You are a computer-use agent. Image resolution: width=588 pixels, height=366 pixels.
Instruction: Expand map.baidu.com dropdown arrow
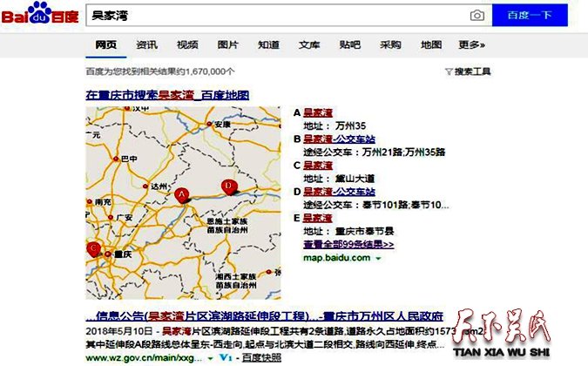pyautogui.click(x=378, y=258)
